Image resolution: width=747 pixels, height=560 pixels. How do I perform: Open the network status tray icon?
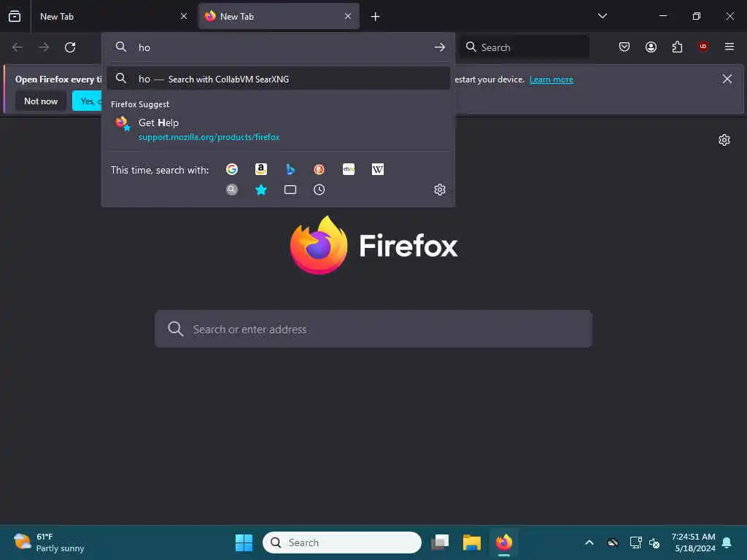[635, 542]
